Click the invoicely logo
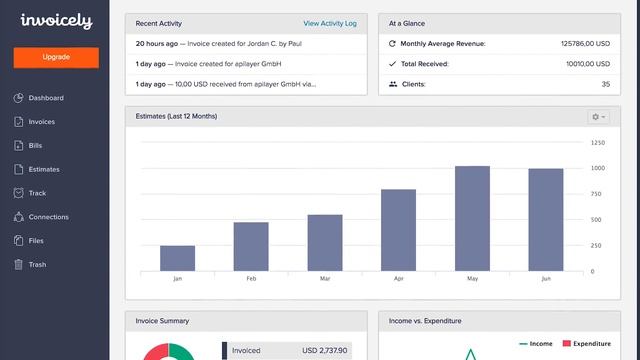 tap(56, 21)
